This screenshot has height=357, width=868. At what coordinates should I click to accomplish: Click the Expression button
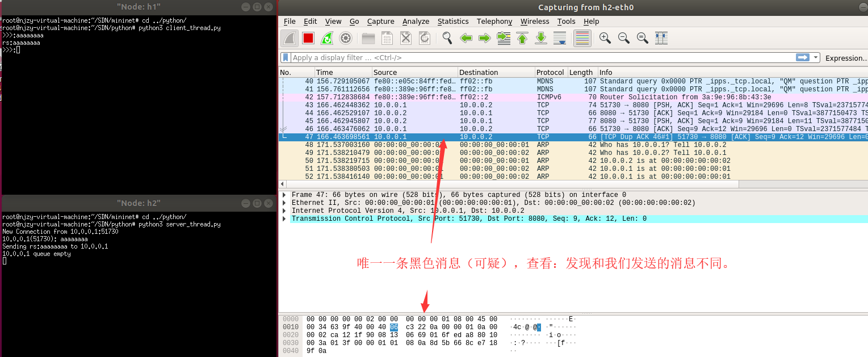coord(846,58)
